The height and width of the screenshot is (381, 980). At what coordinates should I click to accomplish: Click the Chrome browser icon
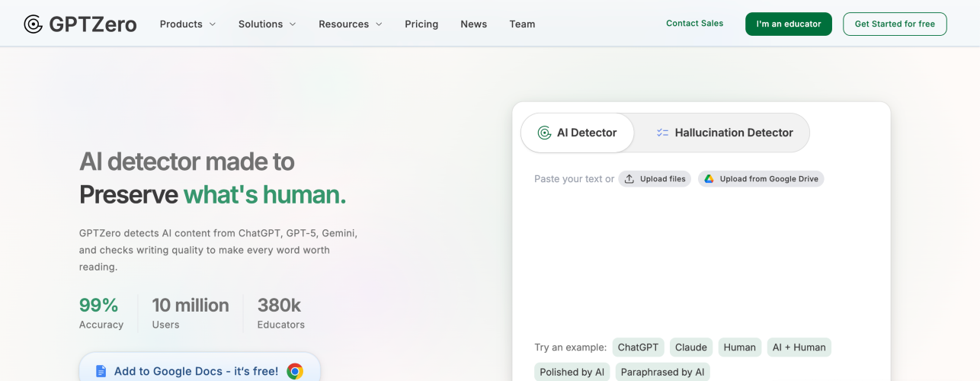pos(295,371)
